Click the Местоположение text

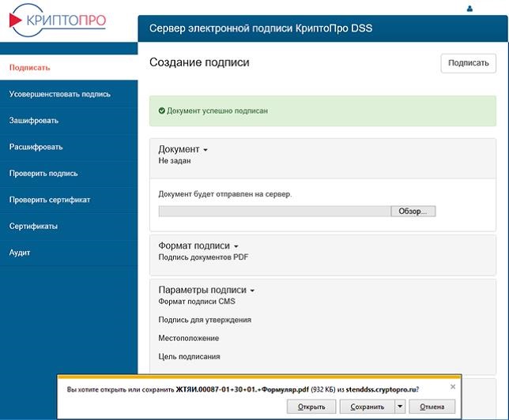coord(189,338)
